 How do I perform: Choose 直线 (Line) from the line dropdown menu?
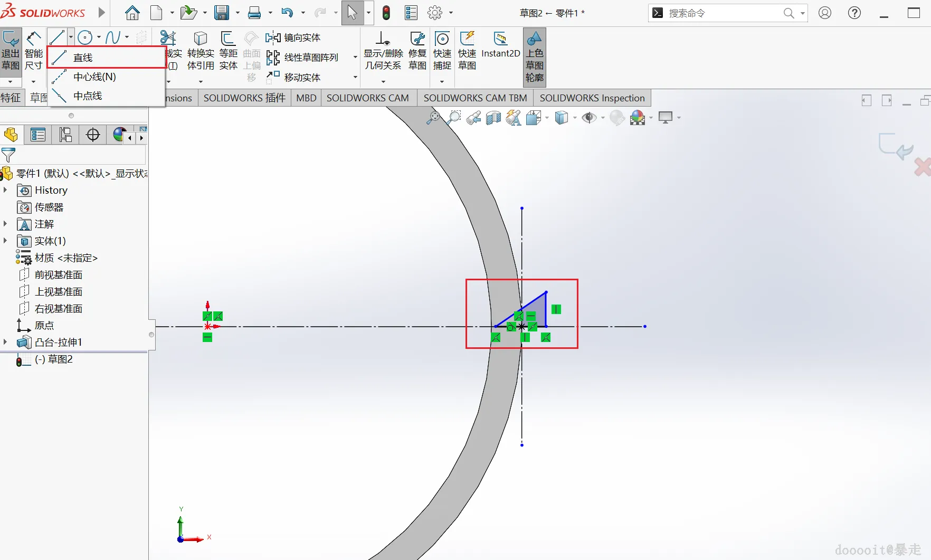(x=107, y=58)
